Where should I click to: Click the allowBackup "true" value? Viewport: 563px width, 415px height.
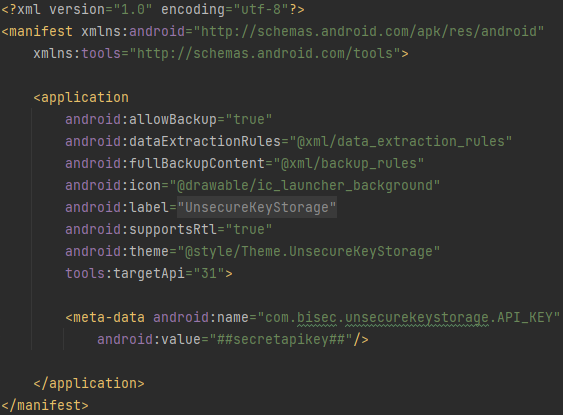point(248,120)
